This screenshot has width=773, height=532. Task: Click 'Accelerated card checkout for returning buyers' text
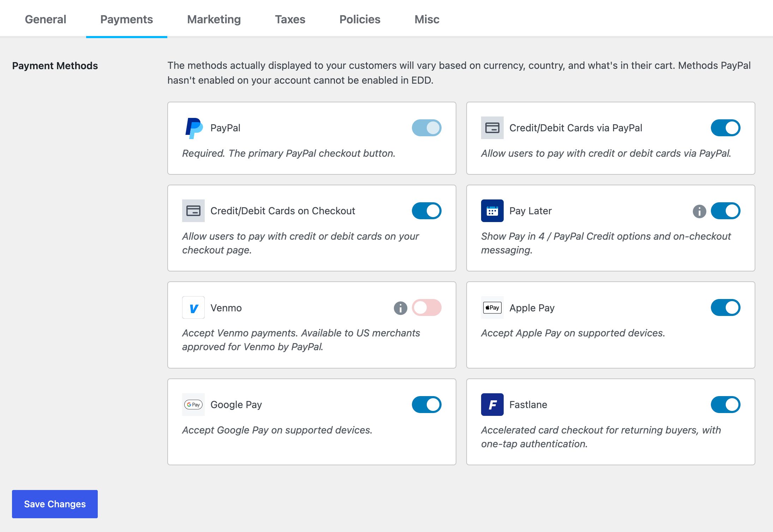coord(601,437)
